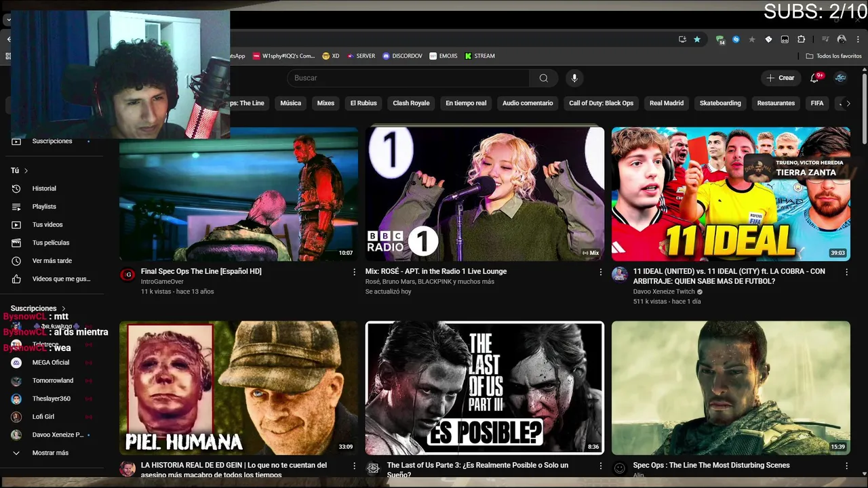Viewport: 868px width, 488px height.
Task: Open the notifications bell
Action: [x=814, y=78]
